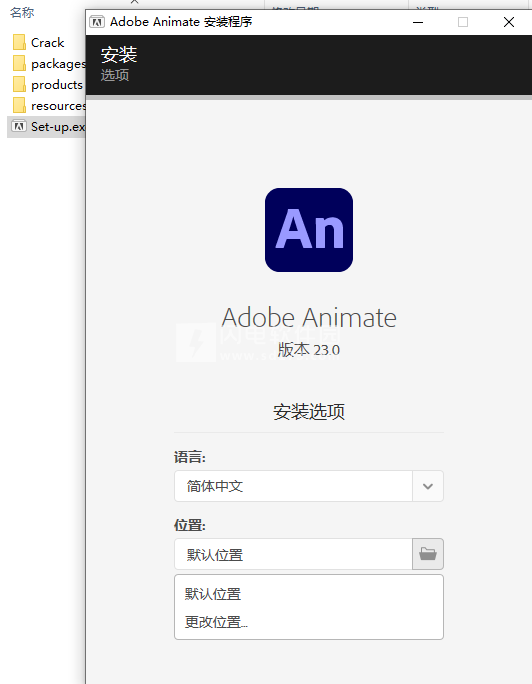Click the 名称 column header

pos(22,13)
